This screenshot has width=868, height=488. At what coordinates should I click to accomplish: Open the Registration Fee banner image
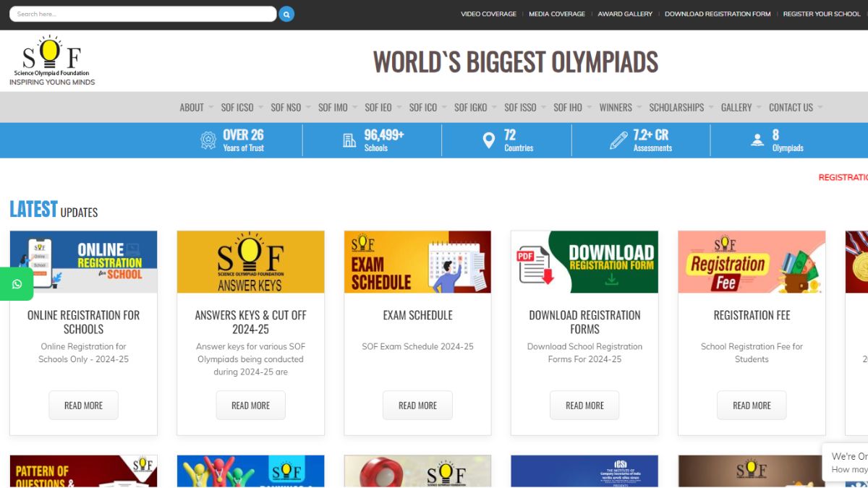(x=752, y=262)
